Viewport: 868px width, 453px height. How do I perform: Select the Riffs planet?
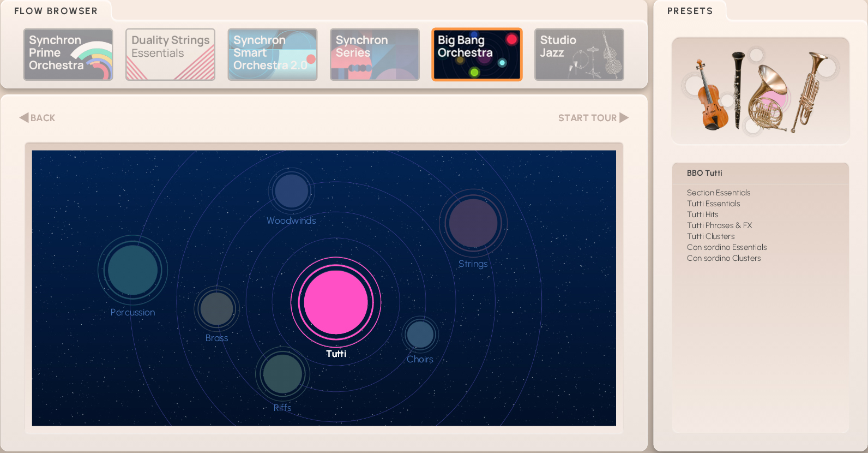tap(282, 374)
